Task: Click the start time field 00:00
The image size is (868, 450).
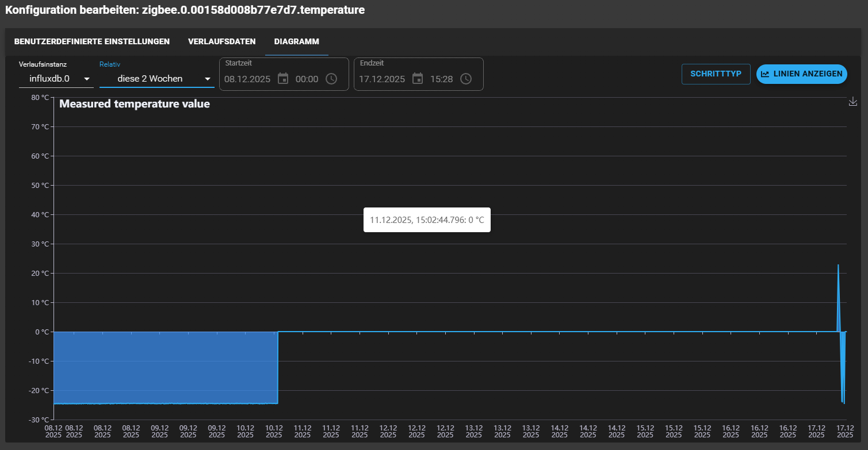Action: click(307, 79)
